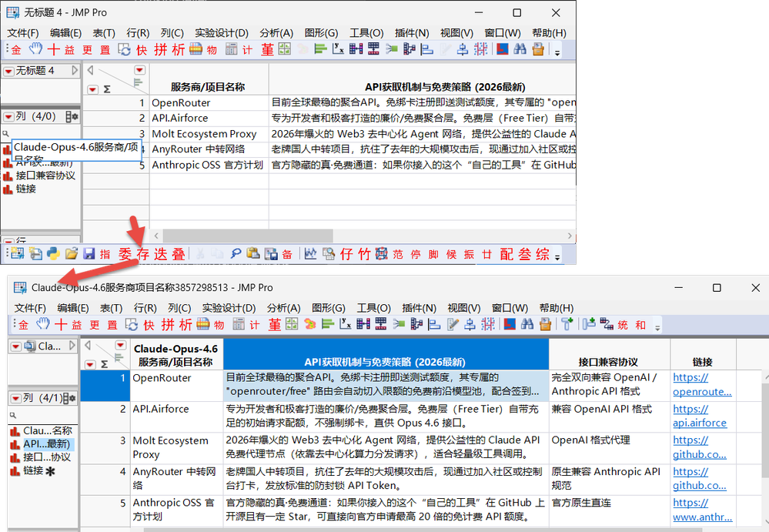Click OpenRouter cell in 无标题 4 table
769x532 pixels.
click(x=209, y=102)
